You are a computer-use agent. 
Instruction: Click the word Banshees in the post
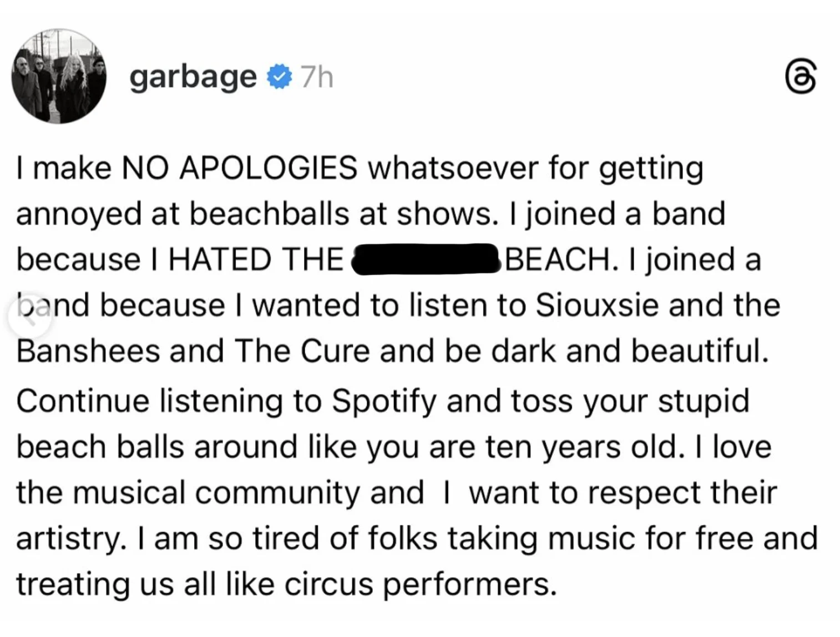pyautogui.click(x=88, y=351)
